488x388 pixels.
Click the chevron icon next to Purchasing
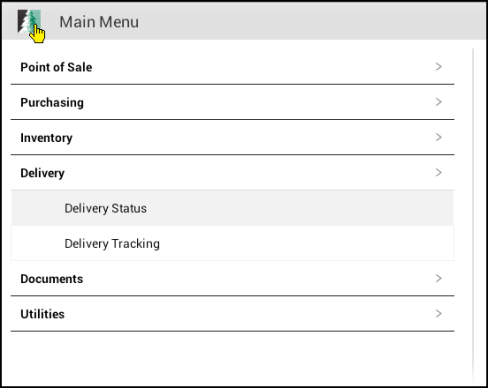[x=439, y=102]
